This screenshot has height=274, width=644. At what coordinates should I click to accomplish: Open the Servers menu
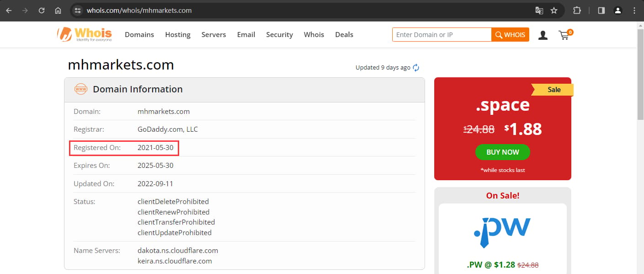[x=214, y=35]
